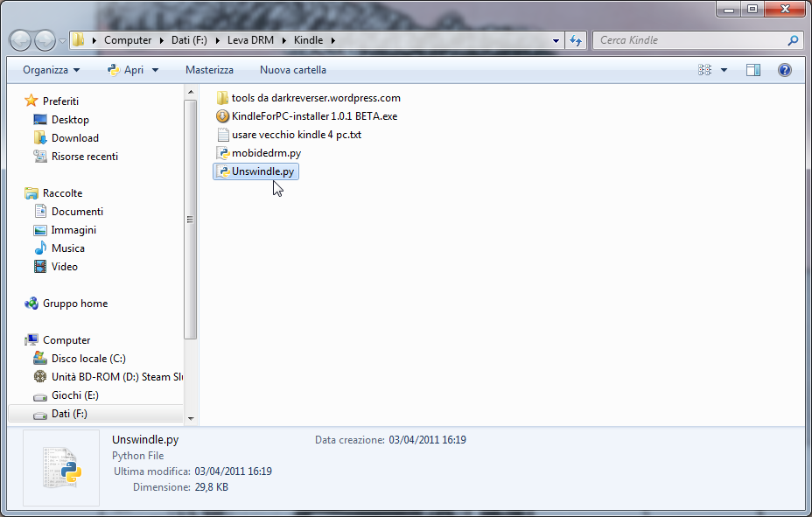Expand the arrow after the Dati (F:) breadcrumb
The height and width of the screenshot is (517, 812).
(217, 40)
